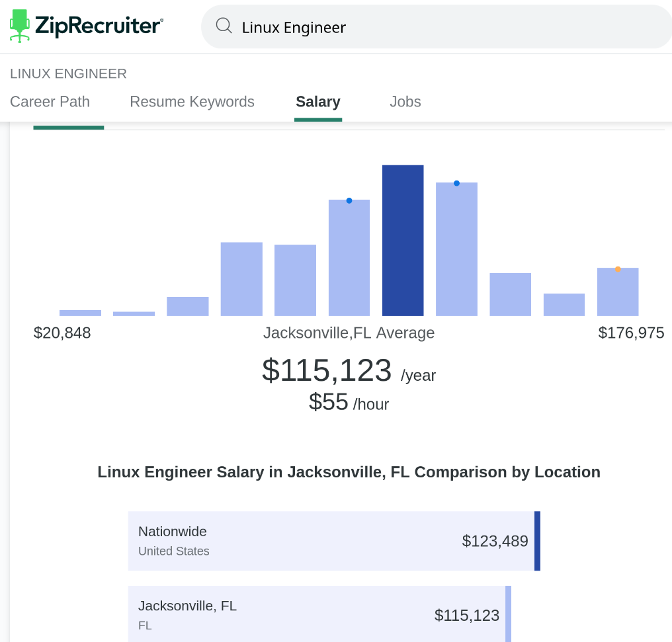Screen dimensions: 672x642
Task: Open the Career Path tab
Action: 50,102
